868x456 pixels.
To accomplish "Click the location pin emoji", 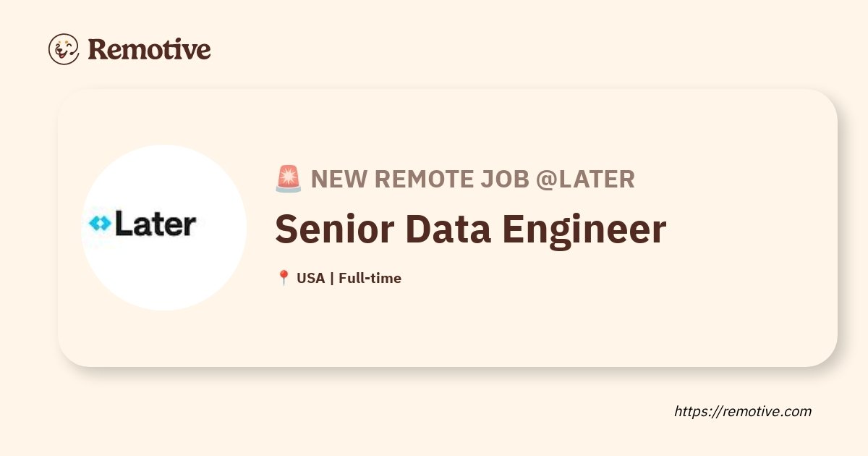I will pyautogui.click(x=284, y=278).
